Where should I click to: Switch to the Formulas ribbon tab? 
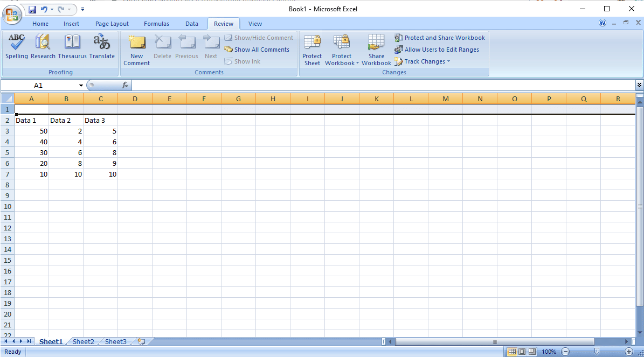[x=156, y=24]
